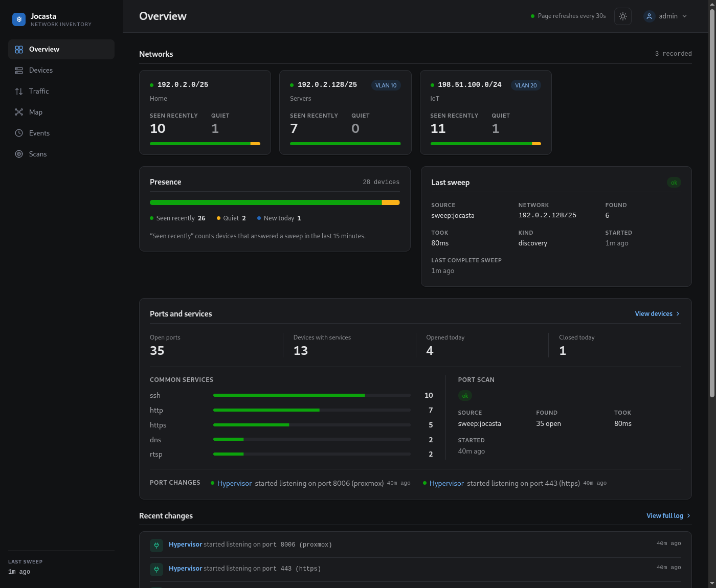Click the admin user avatar icon
This screenshot has height=588, width=716.
point(649,16)
